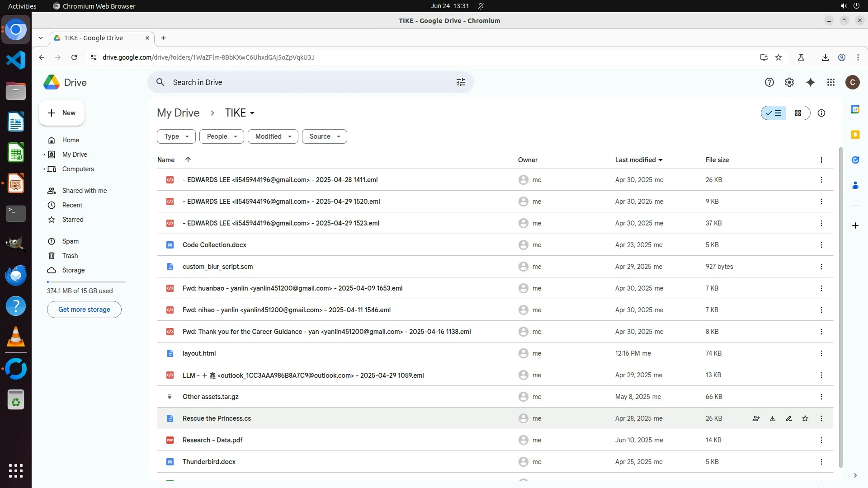This screenshot has height=488, width=868.
Task: Click the New button
Action: click(x=61, y=113)
